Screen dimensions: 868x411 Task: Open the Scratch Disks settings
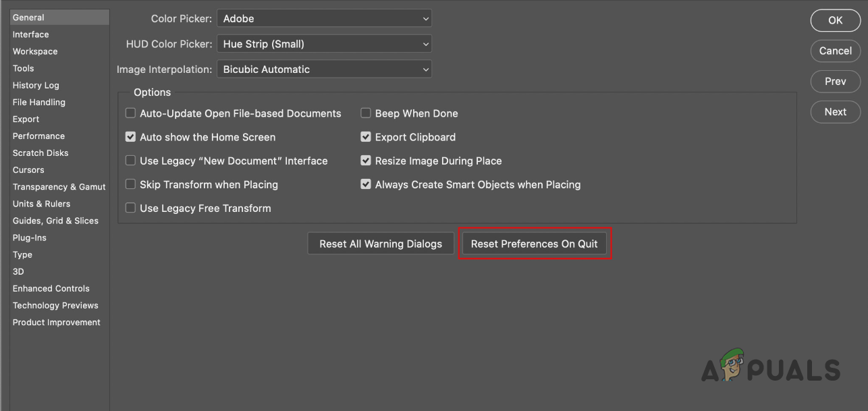(40, 153)
